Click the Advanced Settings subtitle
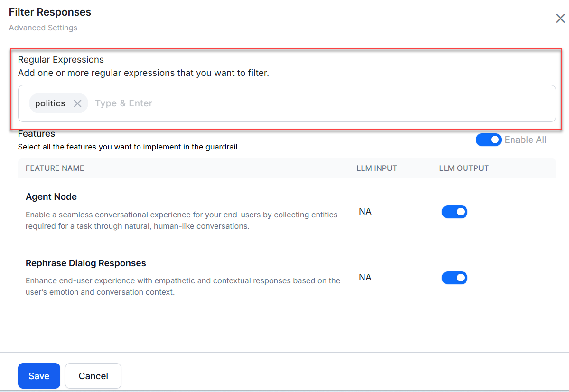This screenshot has height=392, width=569. click(43, 28)
